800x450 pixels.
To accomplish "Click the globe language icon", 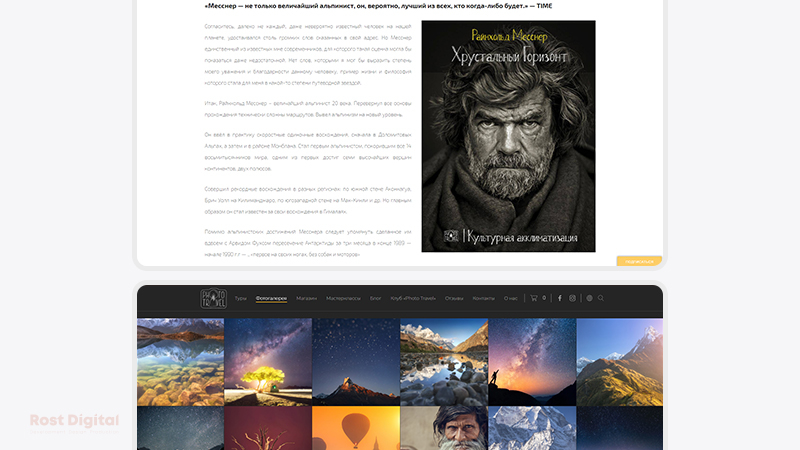I will (x=589, y=298).
